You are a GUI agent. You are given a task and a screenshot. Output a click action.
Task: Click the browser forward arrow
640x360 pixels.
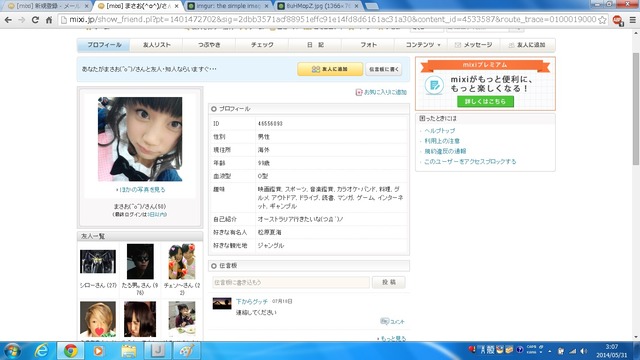[22, 20]
